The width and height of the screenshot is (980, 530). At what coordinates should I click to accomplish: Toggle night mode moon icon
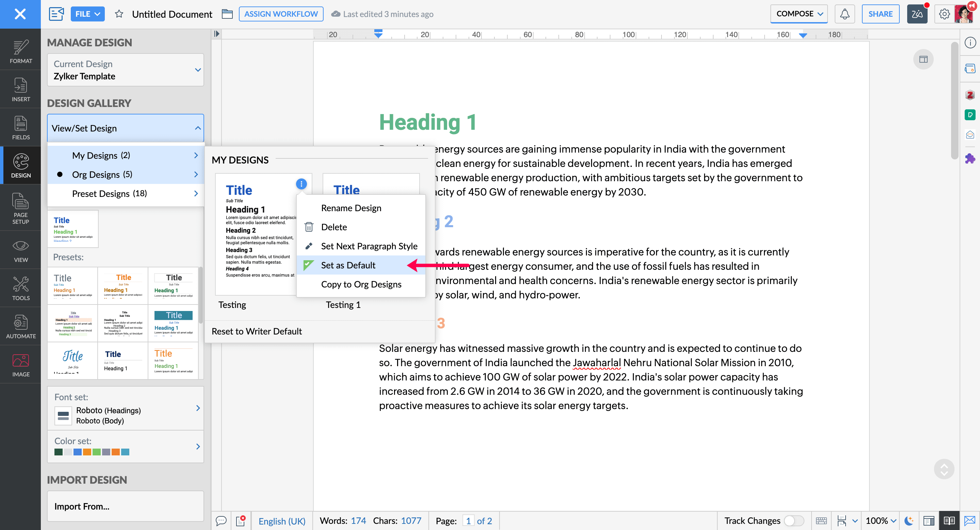(x=909, y=520)
